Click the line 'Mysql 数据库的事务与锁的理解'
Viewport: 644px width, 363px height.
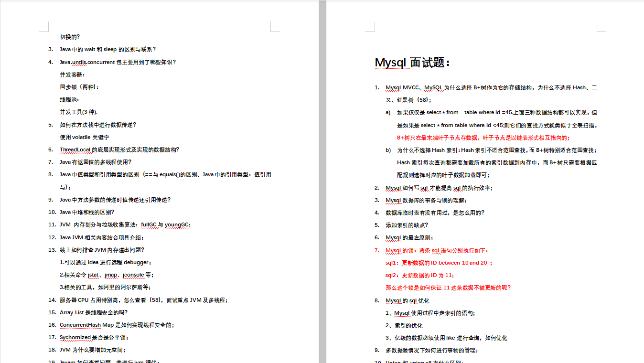tap(426, 200)
